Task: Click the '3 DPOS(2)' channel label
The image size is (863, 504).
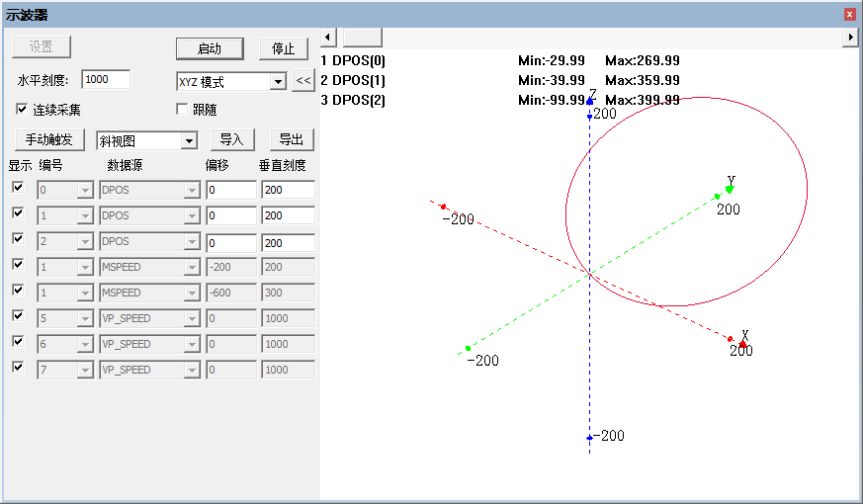Action: coord(353,100)
